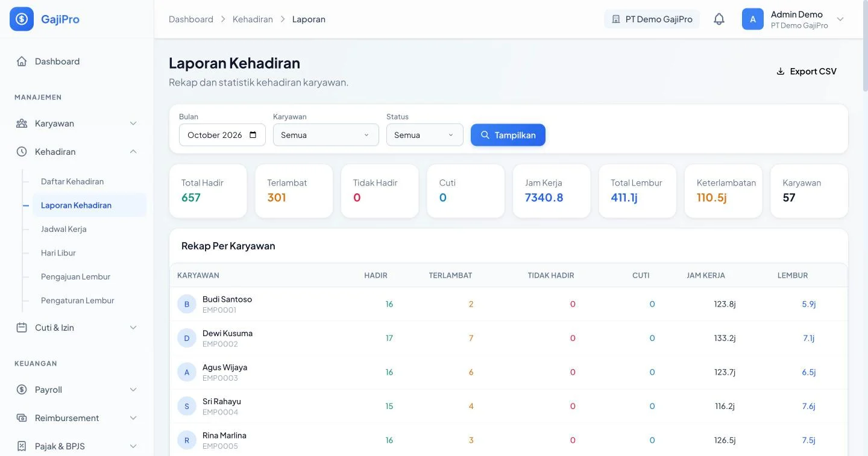Open the notification bell
This screenshot has width=868, height=456.
pyautogui.click(x=719, y=19)
